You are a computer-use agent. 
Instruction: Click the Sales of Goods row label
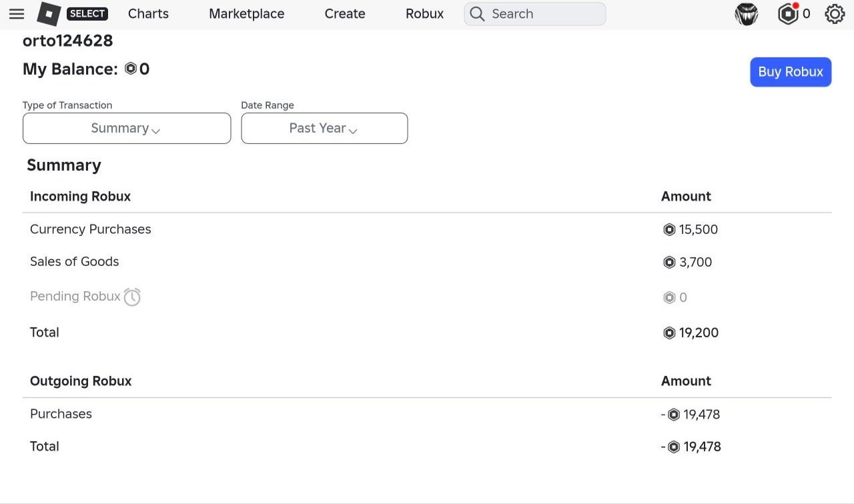coord(75,262)
